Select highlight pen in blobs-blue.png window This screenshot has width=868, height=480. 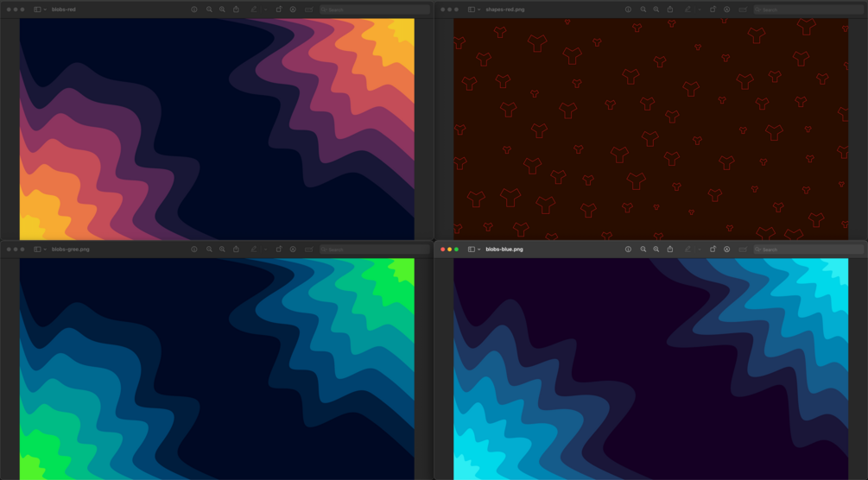point(687,249)
